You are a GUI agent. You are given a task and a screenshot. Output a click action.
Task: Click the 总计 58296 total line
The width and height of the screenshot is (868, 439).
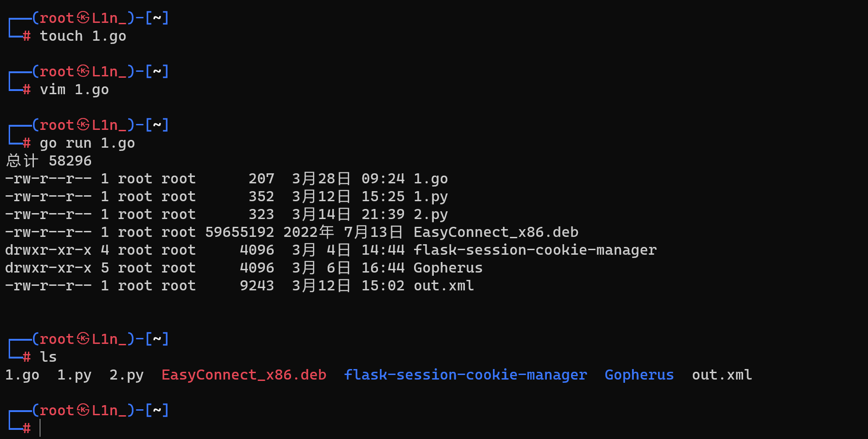49,161
